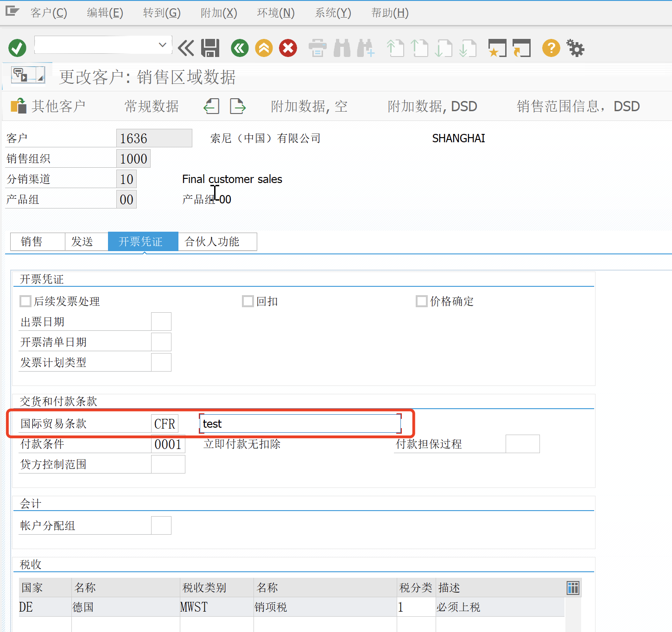The width and height of the screenshot is (672, 632).
Task: Click the red Cancel X icon
Action: tap(288, 48)
